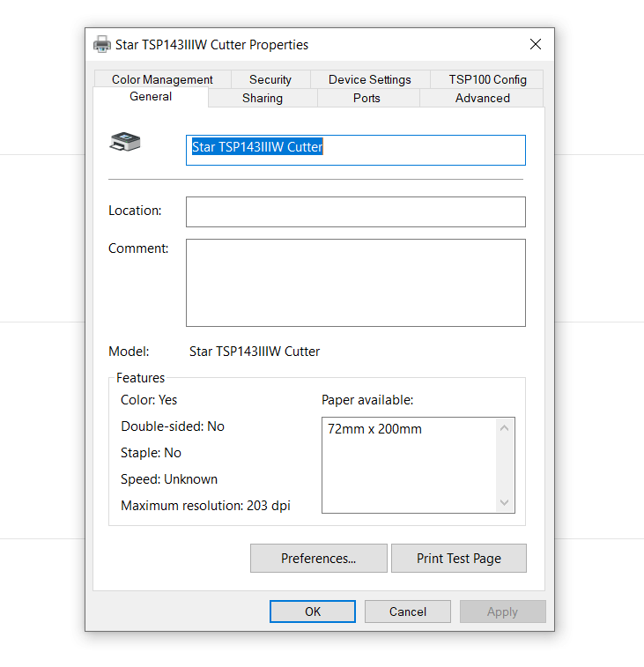Click the Features group heading
Image resolution: width=644 pixels, height=667 pixels.
click(x=140, y=378)
